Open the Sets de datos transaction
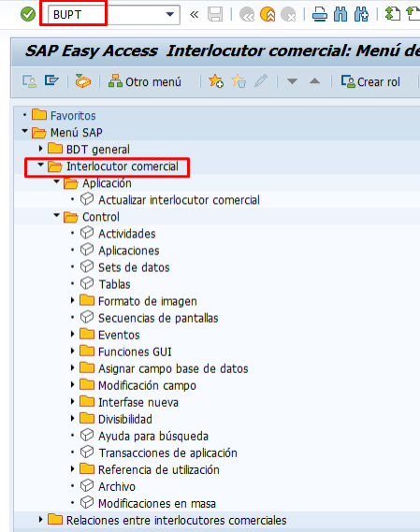The width and height of the screenshot is (420, 532). (x=134, y=267)
